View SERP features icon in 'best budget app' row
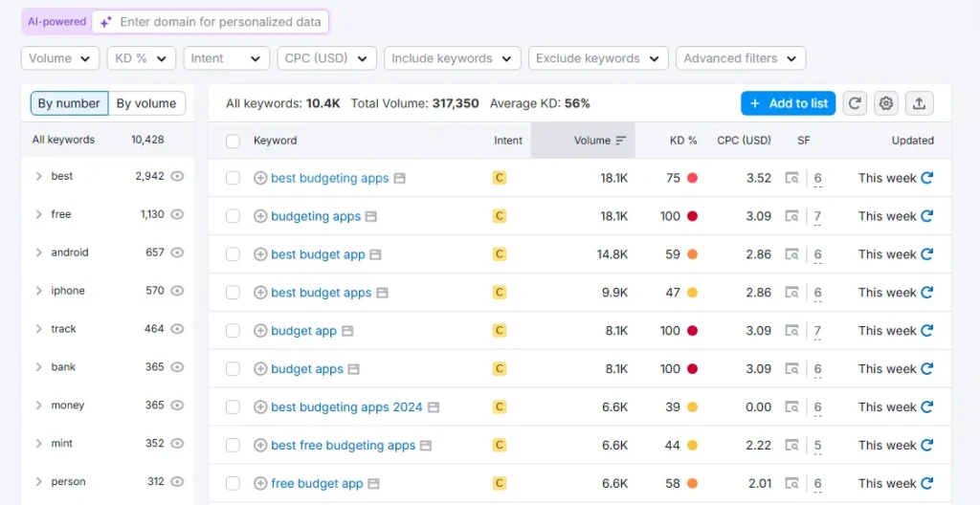The height and width of the screenshot is (505, 980). click(791, 254)
